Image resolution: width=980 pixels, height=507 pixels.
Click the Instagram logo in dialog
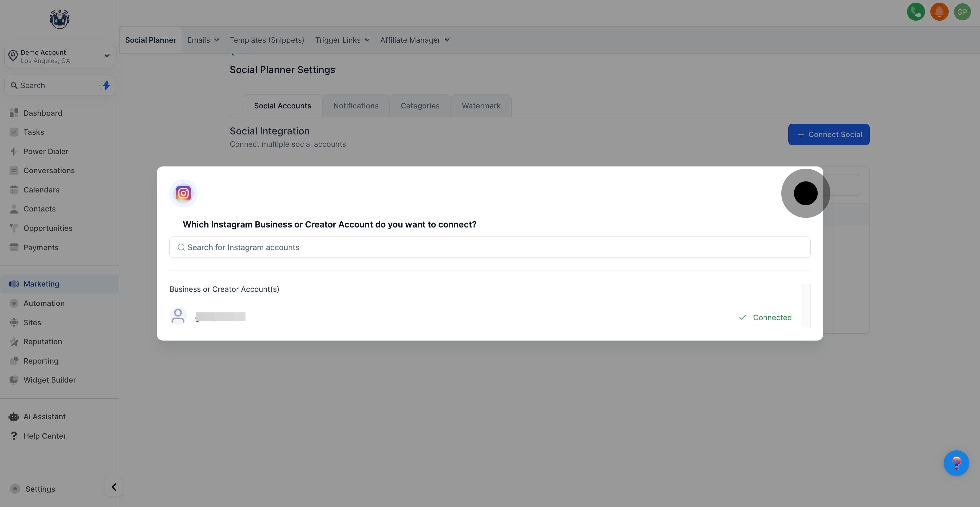point(183,193)
